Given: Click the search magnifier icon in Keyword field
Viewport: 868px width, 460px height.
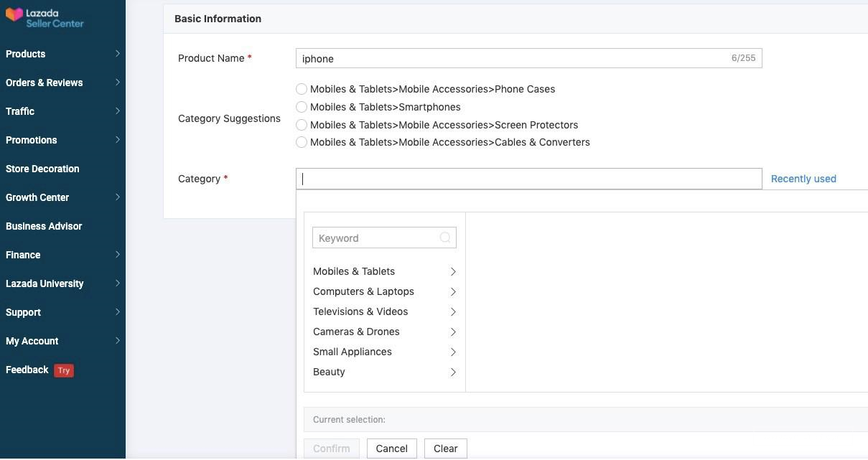Looking at the screenshot, I should 445,238.
